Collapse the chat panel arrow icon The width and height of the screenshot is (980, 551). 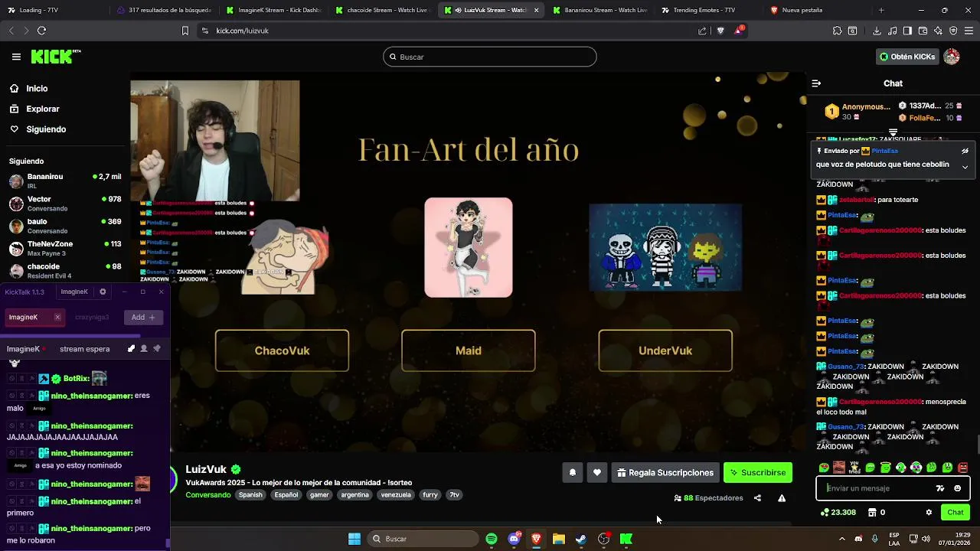816,83
